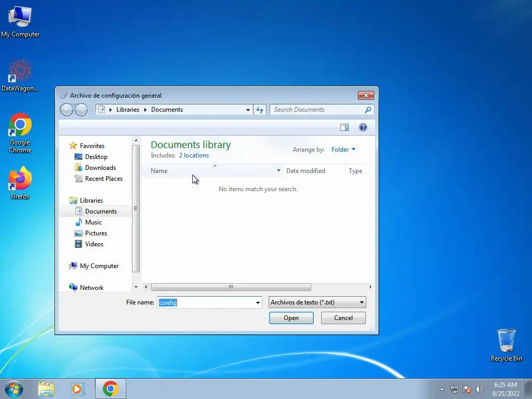The height and width of the screenshot is (399, 532).
Task: Click the Libraries breadcrumb in address bar
Action: pyautogui.click(x=128, y=110)
